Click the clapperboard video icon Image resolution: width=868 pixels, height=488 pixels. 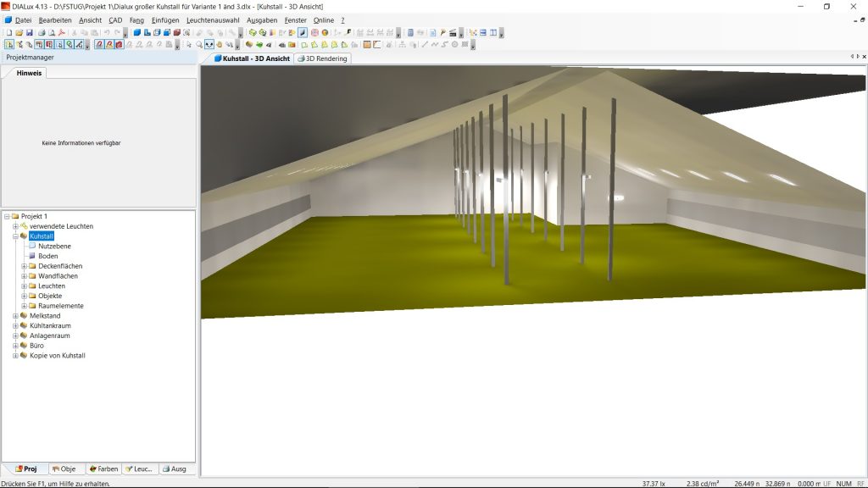(453, 33)
